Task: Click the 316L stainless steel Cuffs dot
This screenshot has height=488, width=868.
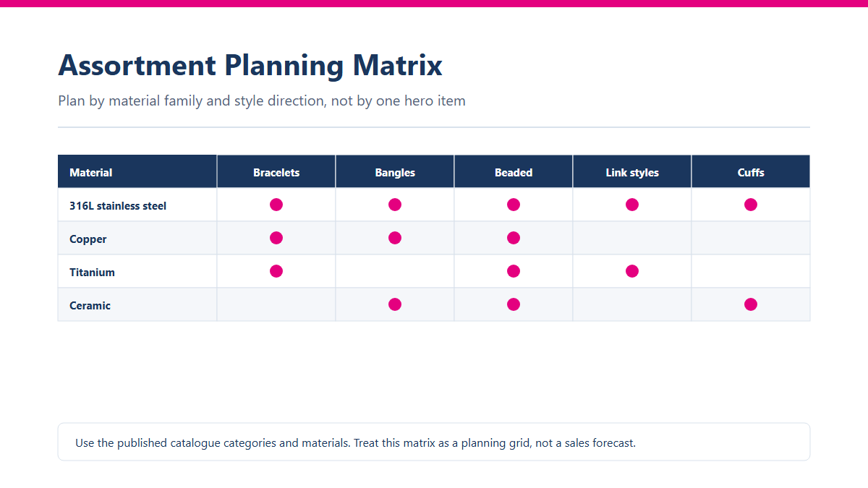Action: pyautogui.click(x=751, y=205)
